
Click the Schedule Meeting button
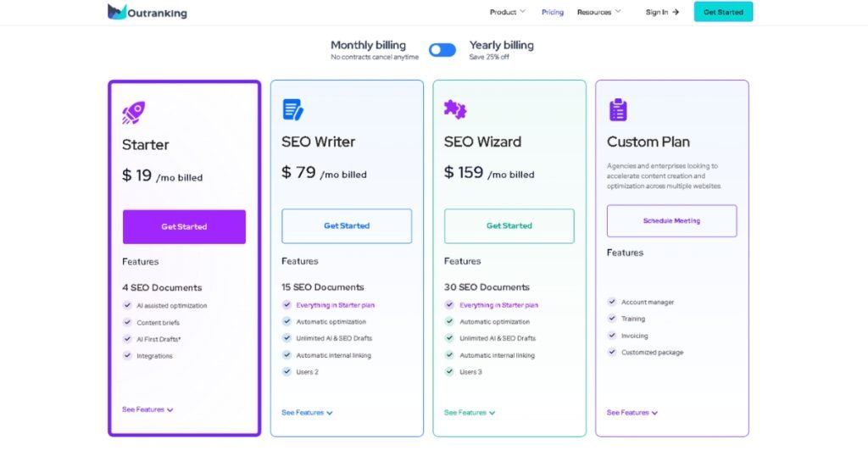click(x=672, y=221)
